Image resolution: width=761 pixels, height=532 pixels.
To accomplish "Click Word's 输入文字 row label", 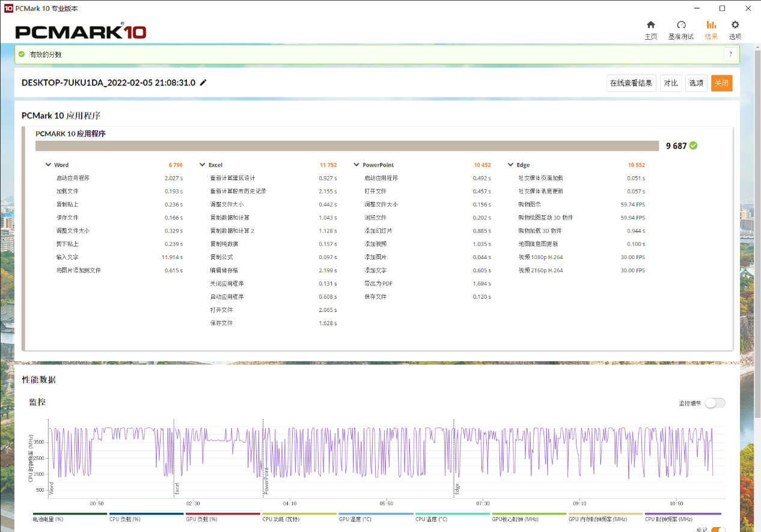I will point(68,257).
